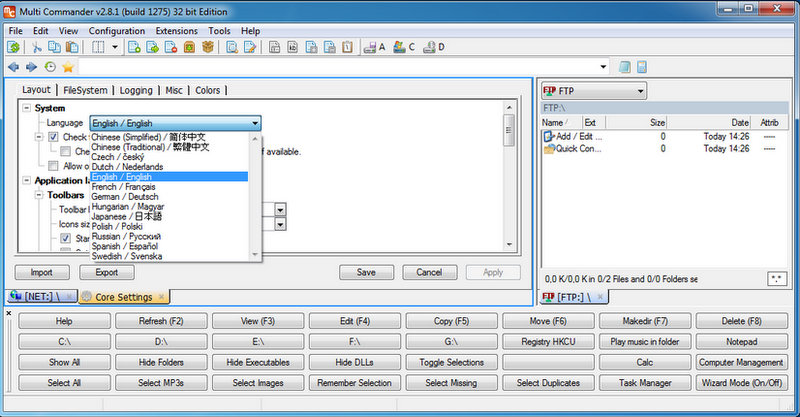Close the Core Settings tab
This screenshot has height=417, width=800.
pos(161,297)
